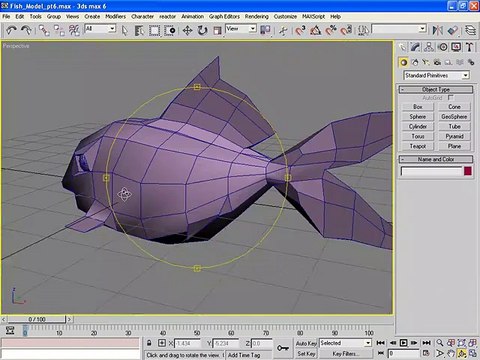Toggle Selection Lock padlock icon
480x360 pixels.
click(149, 343)
